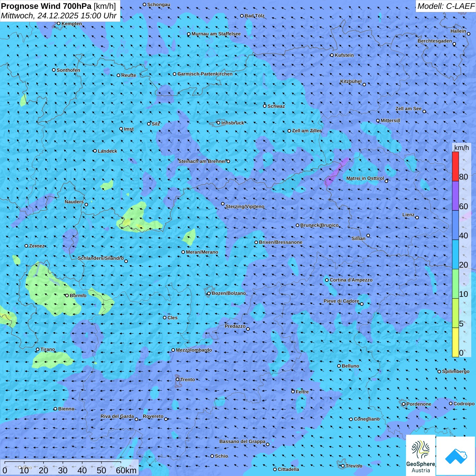Select the Kempten city label
This screenshot has width=476, height=476.
coord(72,23)
